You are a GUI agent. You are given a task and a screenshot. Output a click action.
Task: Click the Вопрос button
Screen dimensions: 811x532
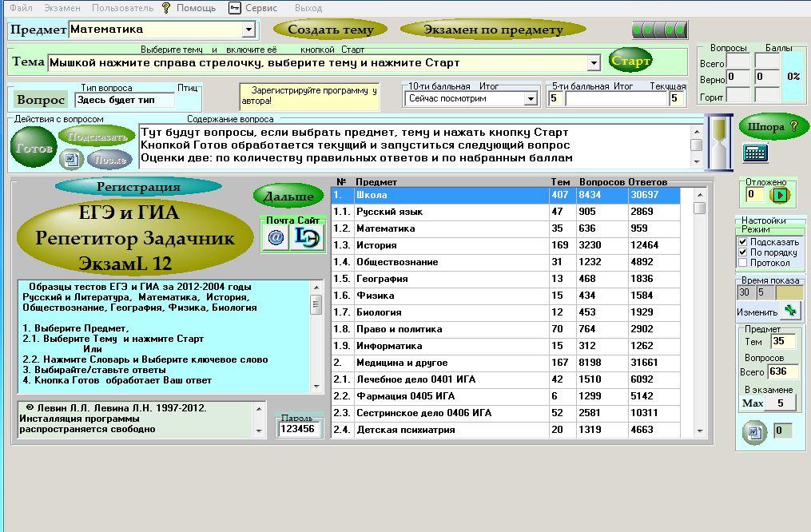point(41,99)
